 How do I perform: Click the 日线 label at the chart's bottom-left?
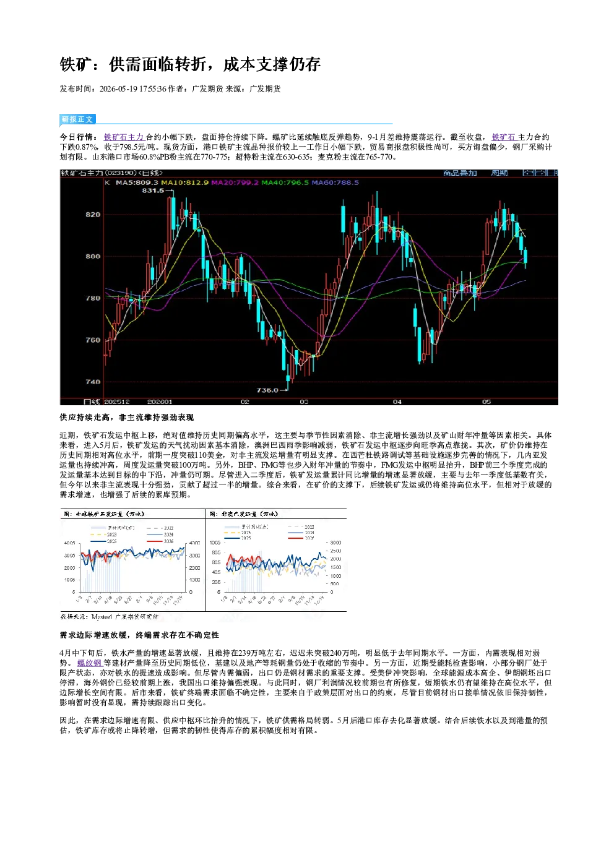(x=92, y=402)
